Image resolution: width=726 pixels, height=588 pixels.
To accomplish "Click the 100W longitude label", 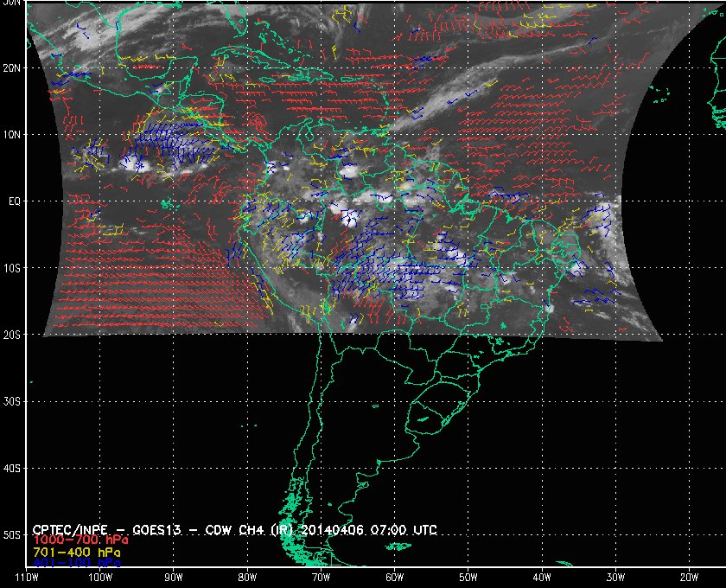I will click(x=100, y=578).
